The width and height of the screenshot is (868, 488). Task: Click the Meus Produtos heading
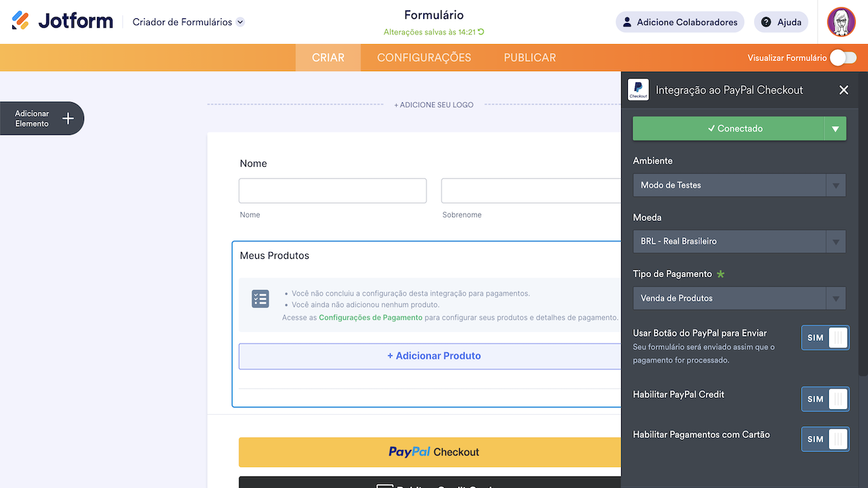[275, 256]
